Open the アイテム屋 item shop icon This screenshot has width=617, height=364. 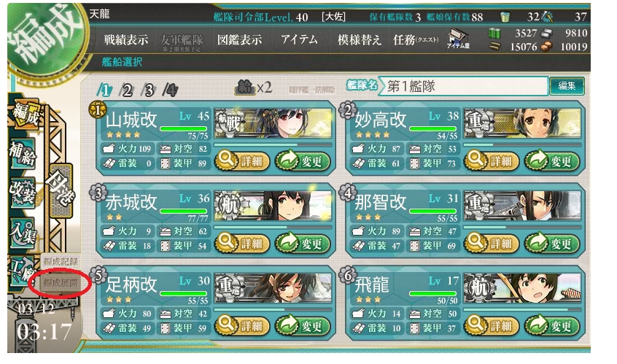pos(459,39)
